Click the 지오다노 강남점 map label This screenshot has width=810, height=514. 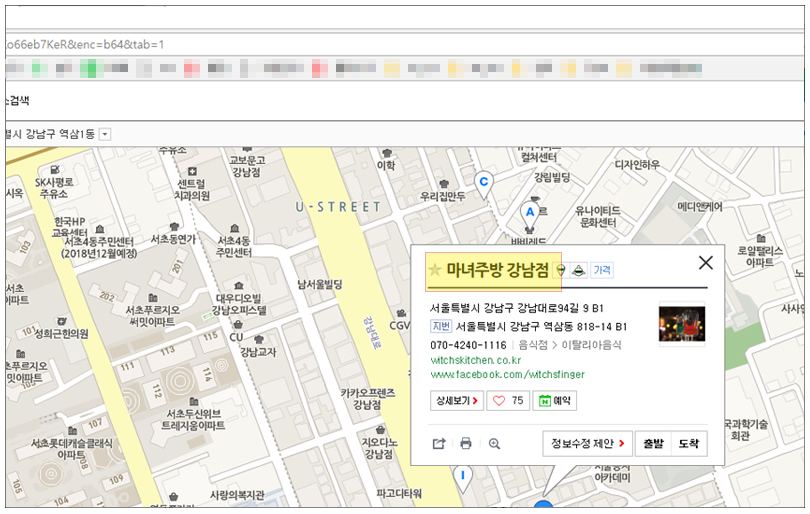(379, 448)
